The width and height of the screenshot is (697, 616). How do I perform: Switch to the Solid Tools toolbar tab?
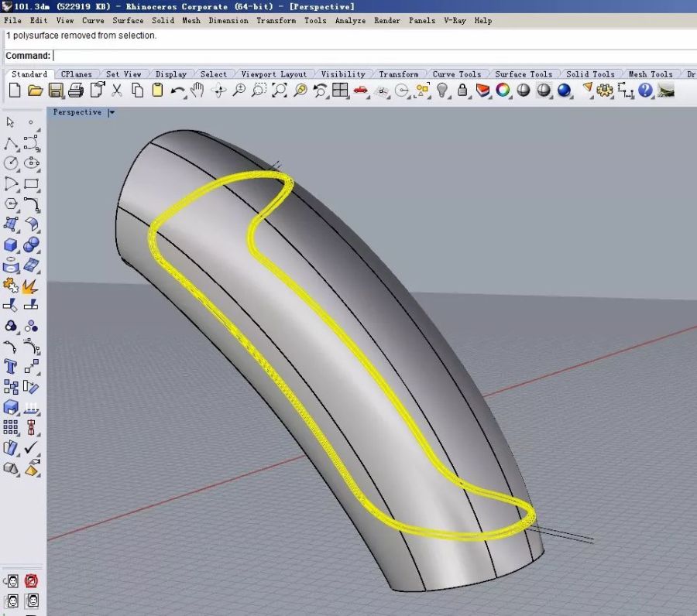click(x=591, y=74)
